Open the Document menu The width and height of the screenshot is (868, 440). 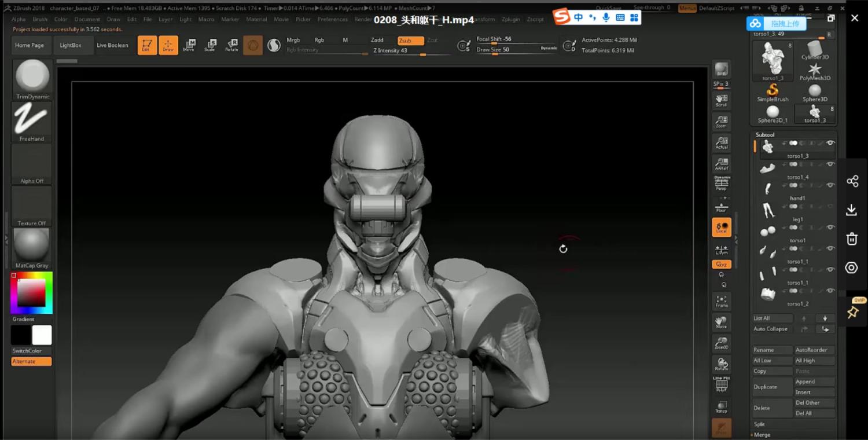click(87, 19)
